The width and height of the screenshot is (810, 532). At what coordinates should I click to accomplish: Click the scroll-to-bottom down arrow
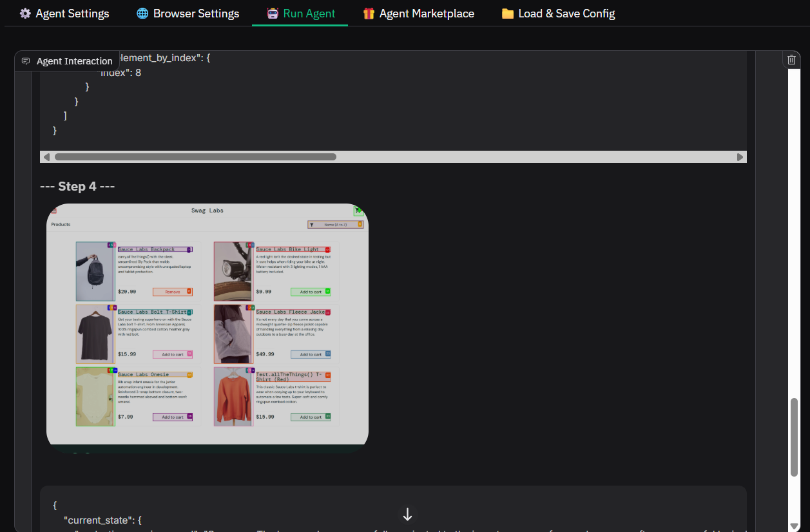point(407,515)
